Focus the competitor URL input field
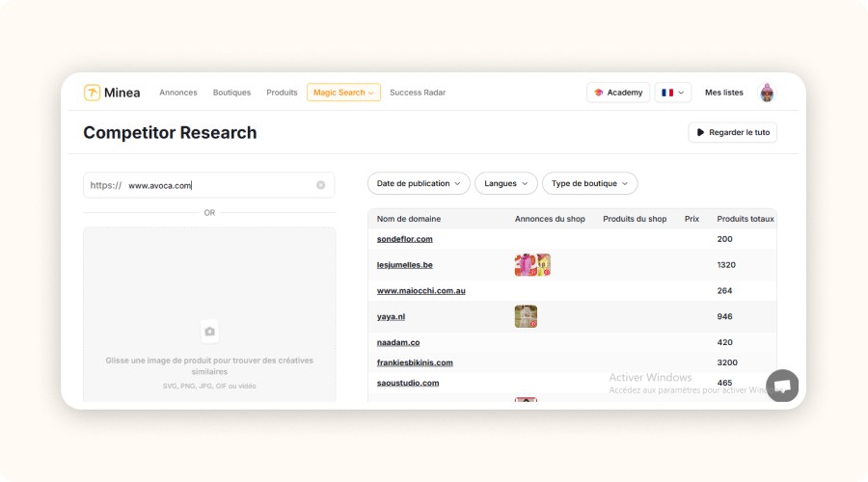Viewport: 868px width, 482px height. click(208, 185)
